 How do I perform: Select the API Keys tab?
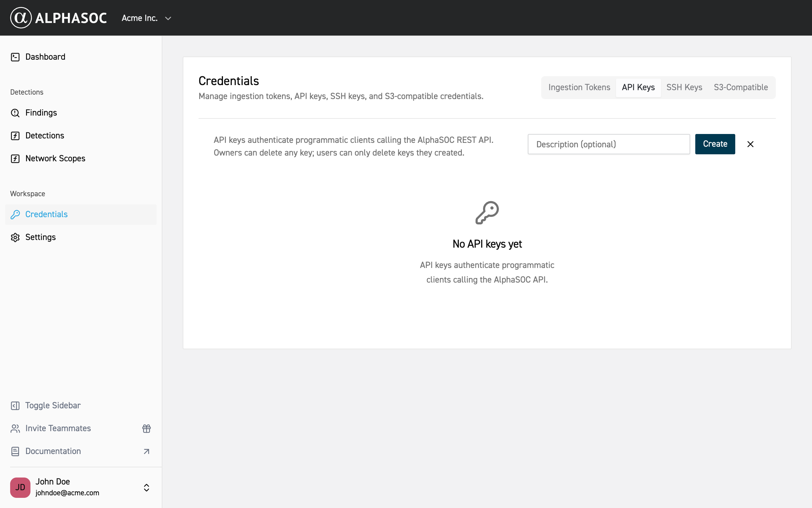pos(638,87)
